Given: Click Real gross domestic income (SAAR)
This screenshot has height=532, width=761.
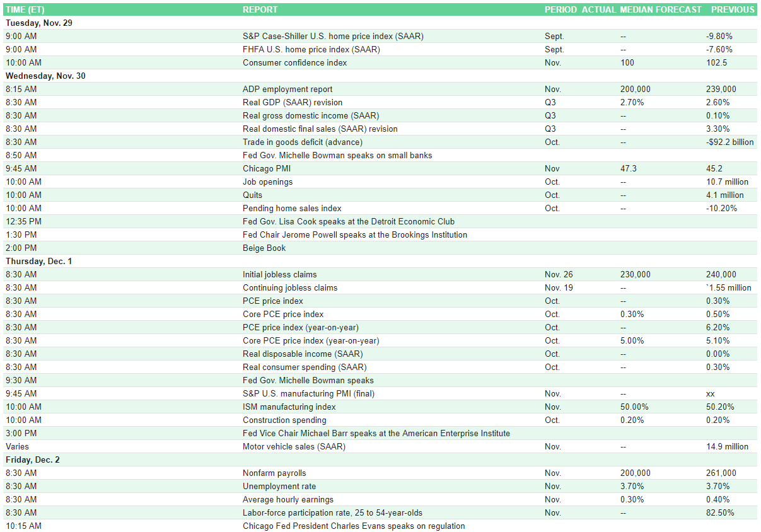Looking at the screenshot, I should click(311, 115).
